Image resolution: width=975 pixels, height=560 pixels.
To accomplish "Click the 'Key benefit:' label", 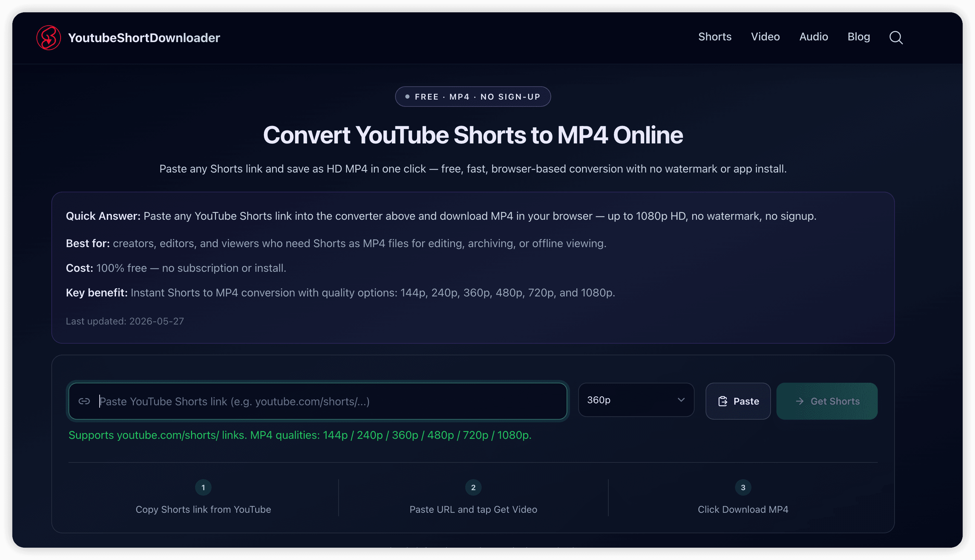I will point(97,293).
